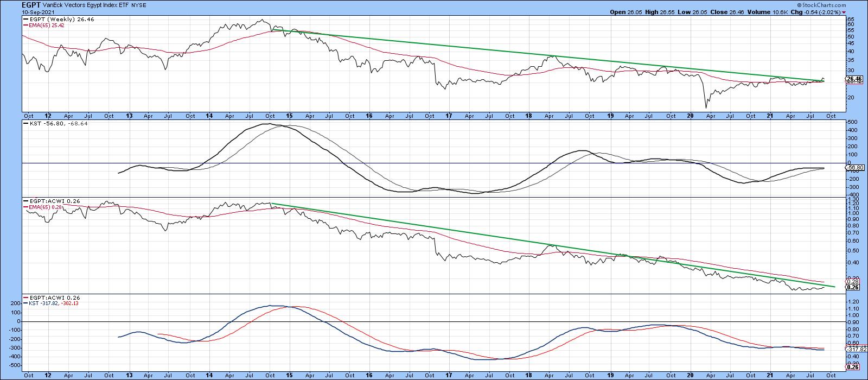The image size is (868, 380).
Task: Click the EMA(65) 25.42 legend label
Action: pos(48,24)
